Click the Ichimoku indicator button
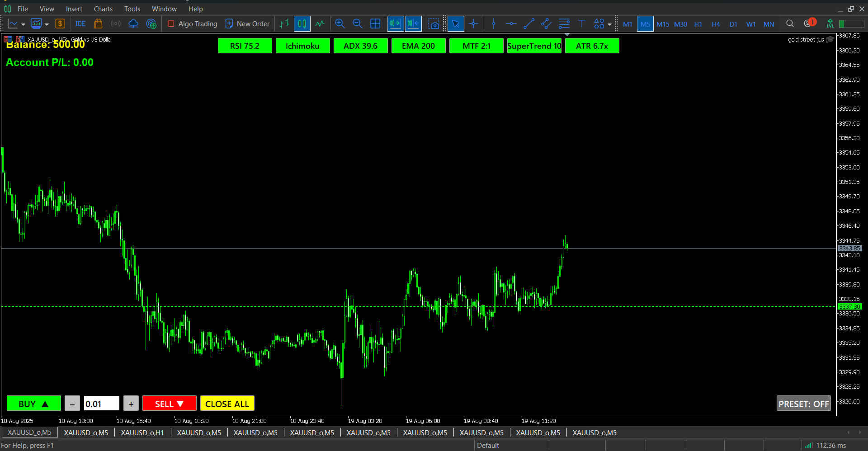868x451 pixels. click(x=303, y=46)
